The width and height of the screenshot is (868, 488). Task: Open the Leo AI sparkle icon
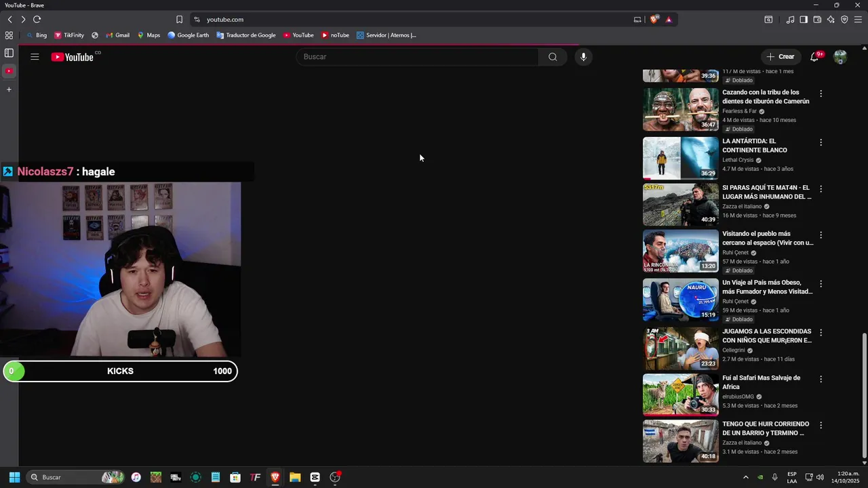point(831,20)
